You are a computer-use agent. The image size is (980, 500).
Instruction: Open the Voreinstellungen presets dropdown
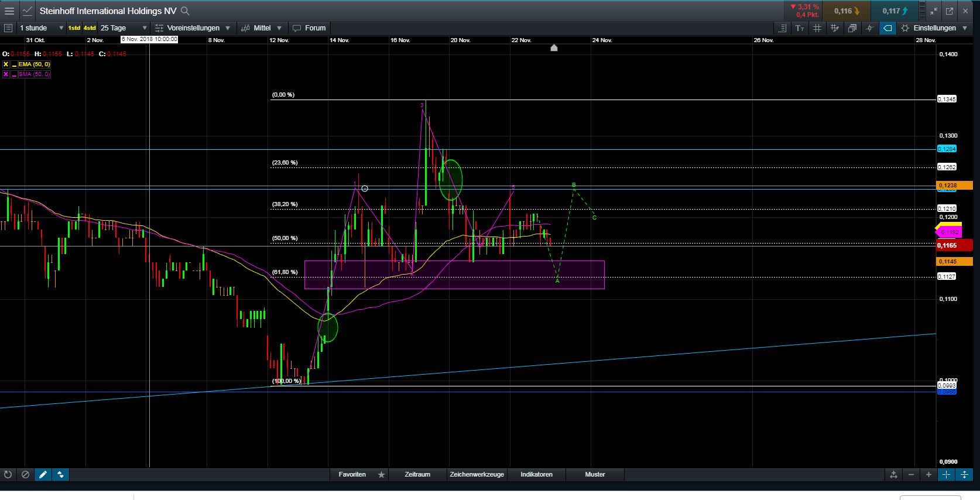(x=193, y=28)
